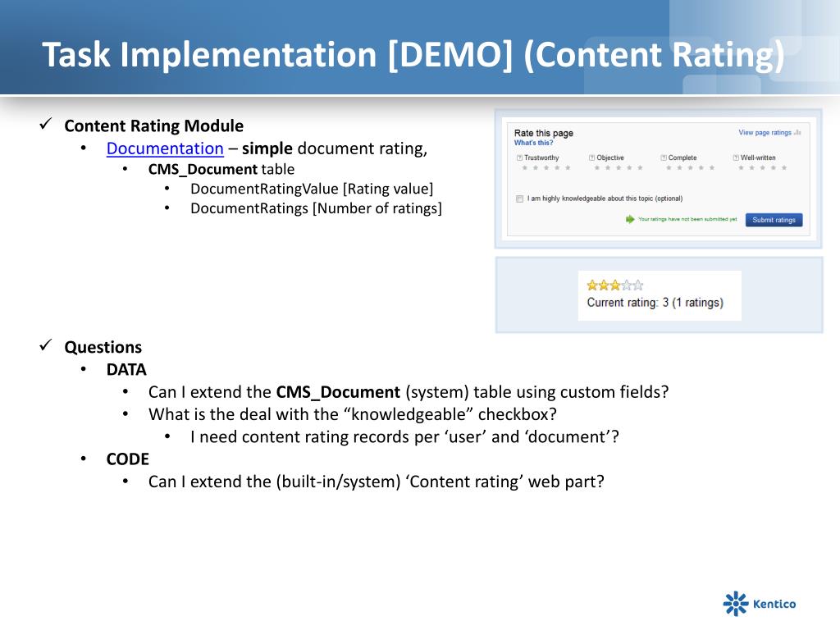Click the line about rating records per user and document

click(404, 436)
